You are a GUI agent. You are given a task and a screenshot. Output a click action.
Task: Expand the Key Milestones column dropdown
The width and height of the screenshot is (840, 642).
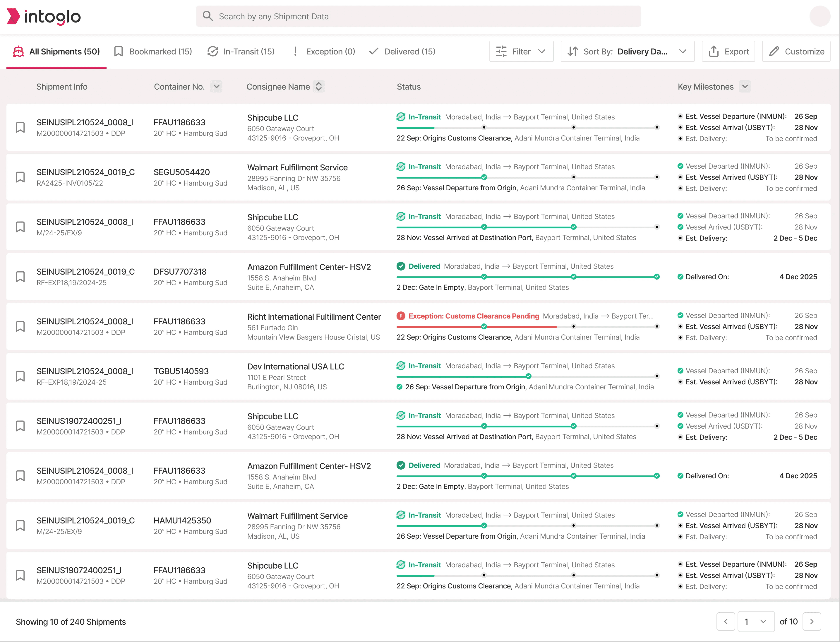pyautogui.click(x=745, y=86)
